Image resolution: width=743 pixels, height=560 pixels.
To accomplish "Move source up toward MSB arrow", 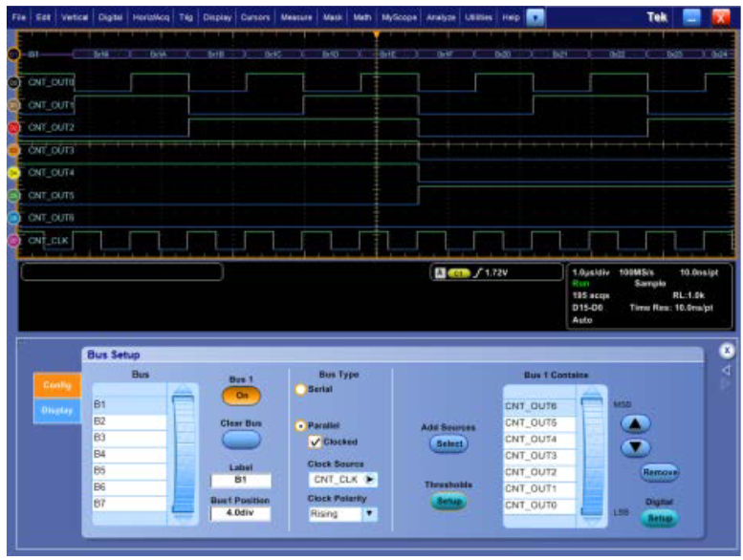I will coord(636,424).
